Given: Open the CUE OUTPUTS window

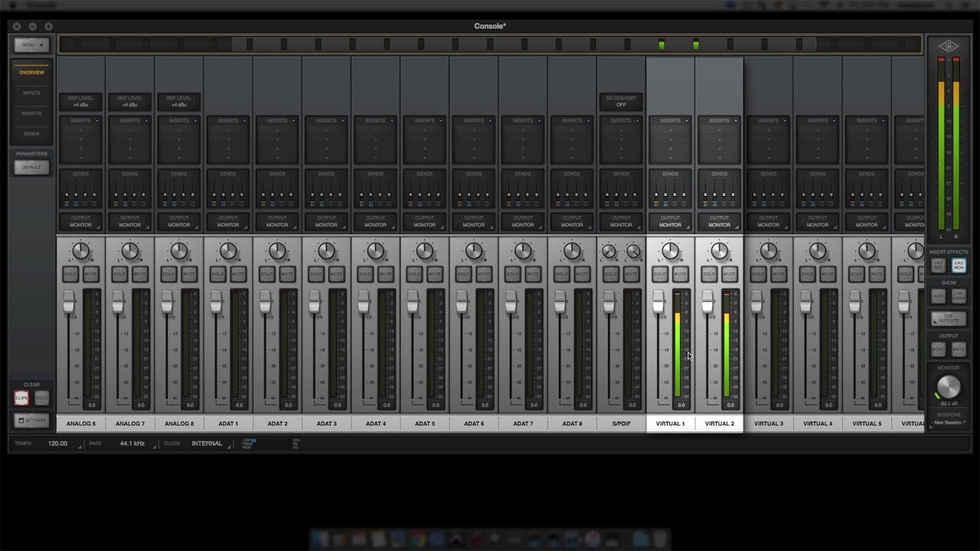Looking at the screenshot, I should click(949, 318).
